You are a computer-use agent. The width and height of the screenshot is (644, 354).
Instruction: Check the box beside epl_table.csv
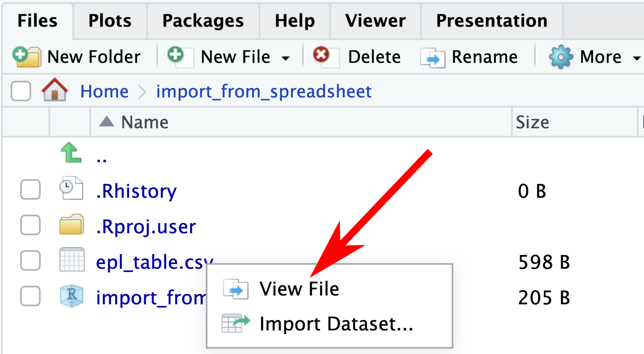click(x=30, y=261)
